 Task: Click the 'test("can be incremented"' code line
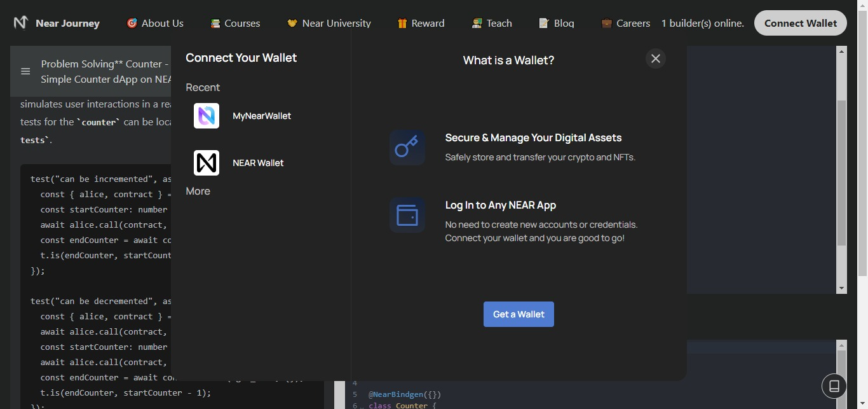point(100,179)
